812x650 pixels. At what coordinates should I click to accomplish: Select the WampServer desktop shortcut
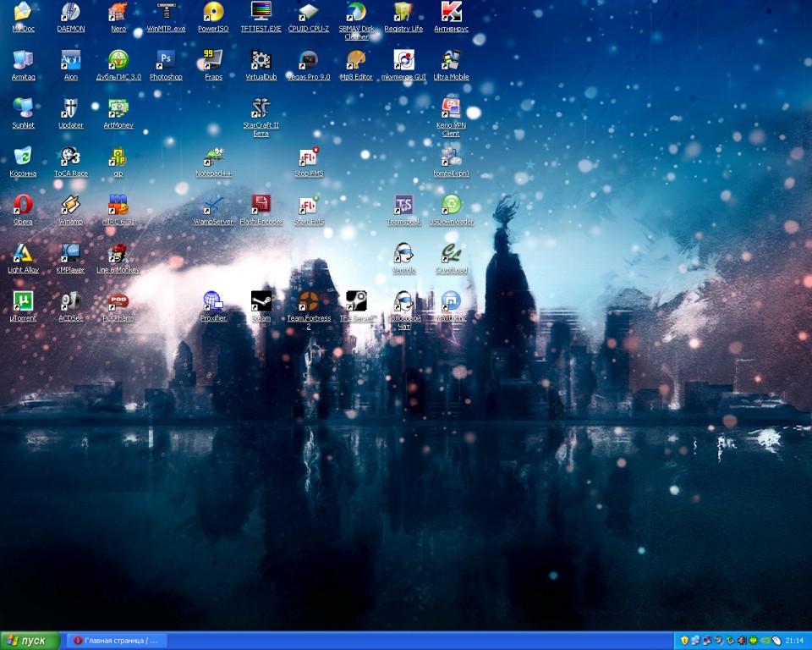click(x=213, y=205)
